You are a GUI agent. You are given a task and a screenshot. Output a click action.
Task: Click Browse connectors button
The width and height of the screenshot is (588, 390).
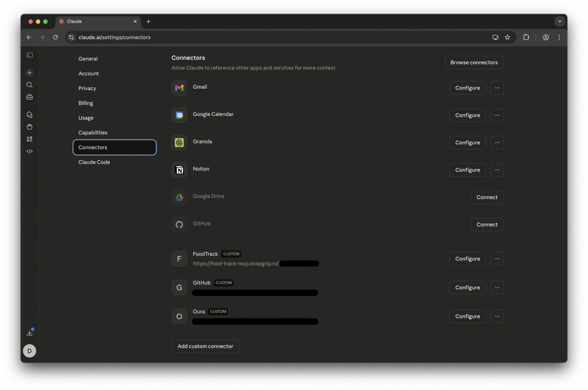474,63
